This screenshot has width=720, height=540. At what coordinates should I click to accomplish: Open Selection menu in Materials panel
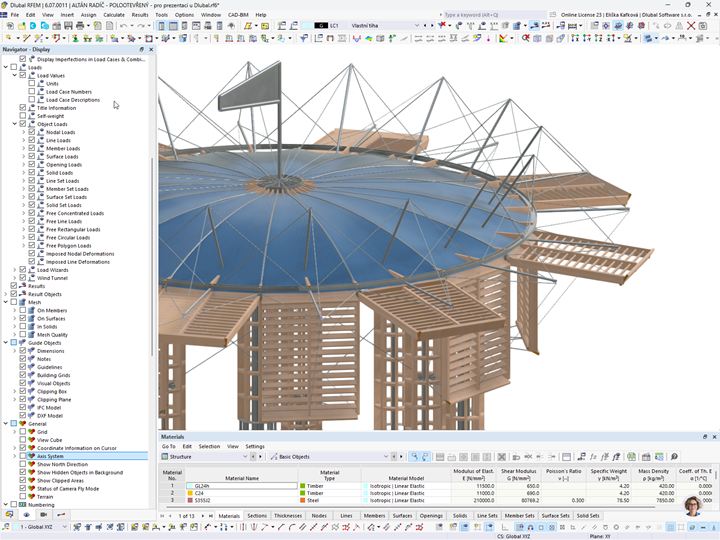pos(209,446)
